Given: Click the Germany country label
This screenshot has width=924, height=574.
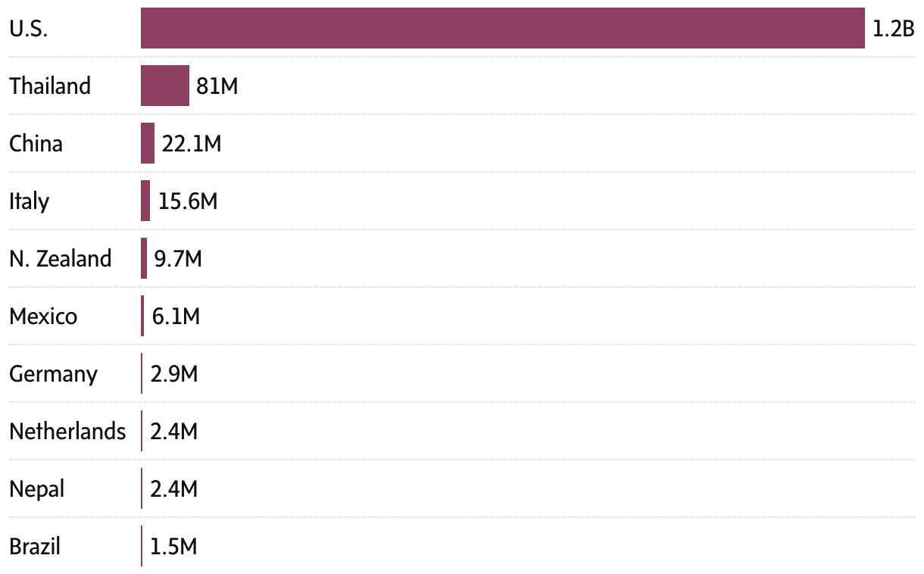Looking at the screenshot, I should (x=53, y=374).
